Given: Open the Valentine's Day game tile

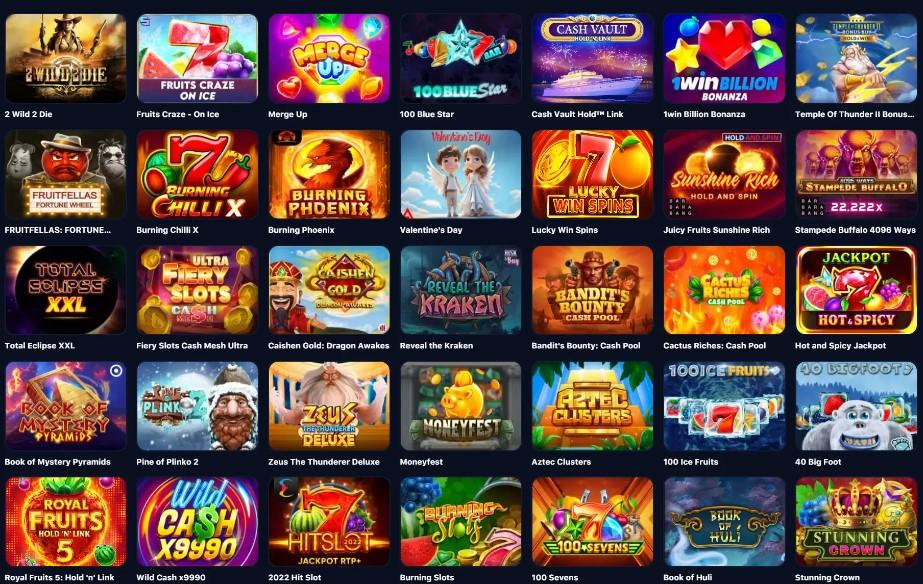Looking at the screenshot, I should click(461, 174).
